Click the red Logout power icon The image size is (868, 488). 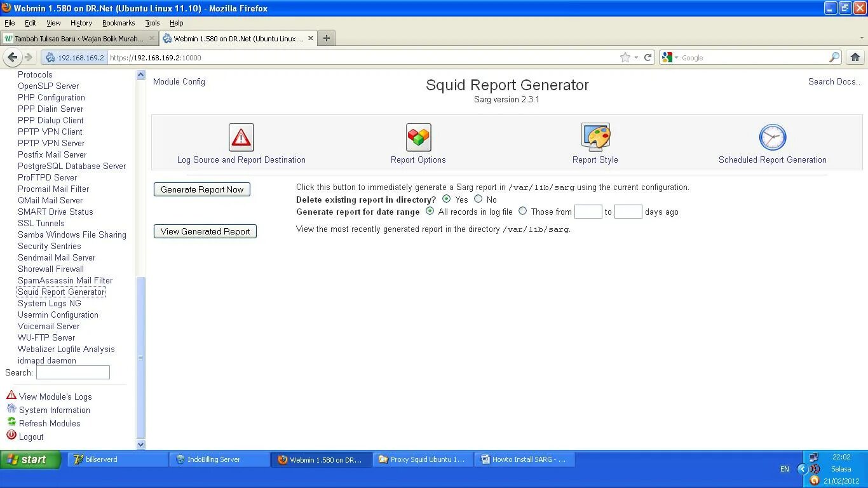(11, 435)
